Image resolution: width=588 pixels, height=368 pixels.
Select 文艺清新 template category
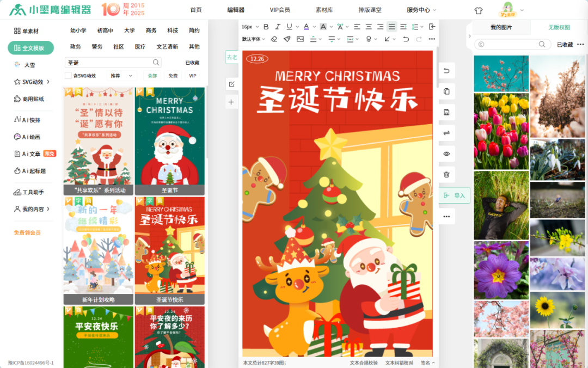[x=167, y=46]
